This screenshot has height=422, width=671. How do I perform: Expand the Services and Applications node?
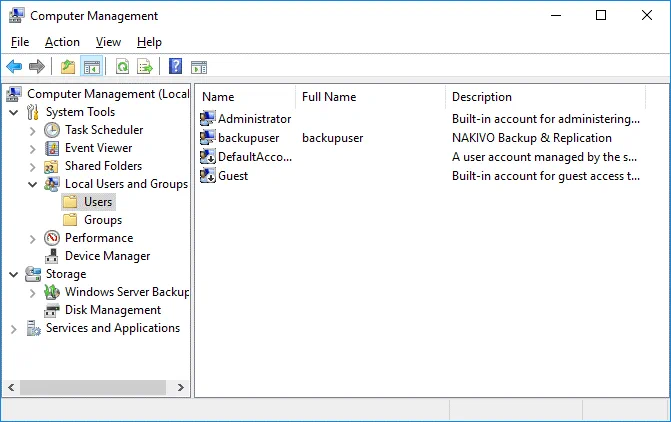(x=13, y=328)
